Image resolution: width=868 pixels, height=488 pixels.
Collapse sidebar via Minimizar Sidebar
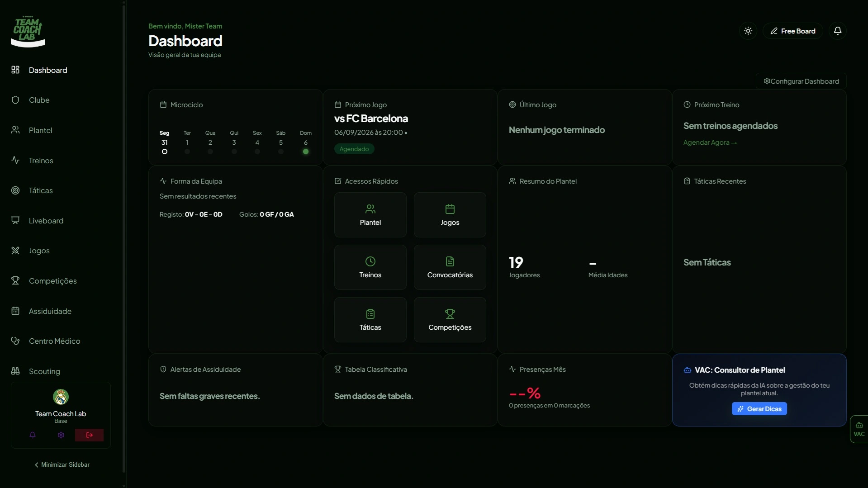coord(62,465)
